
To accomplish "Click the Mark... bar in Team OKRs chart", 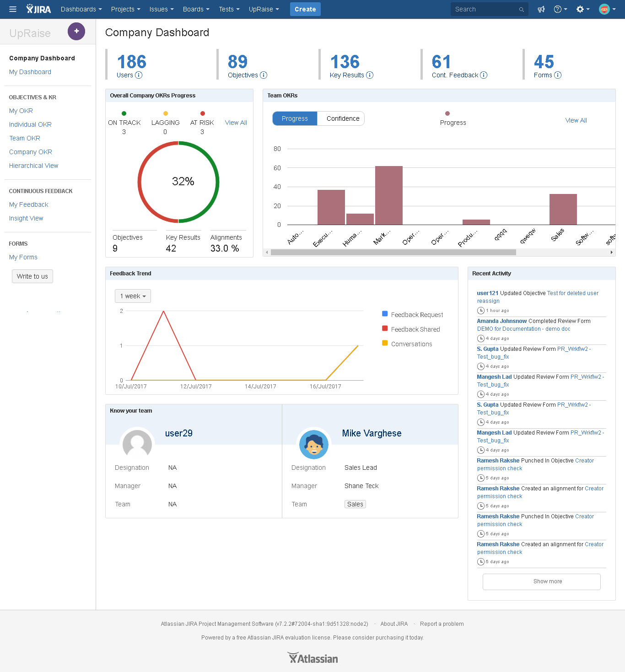I will [389, 195].
